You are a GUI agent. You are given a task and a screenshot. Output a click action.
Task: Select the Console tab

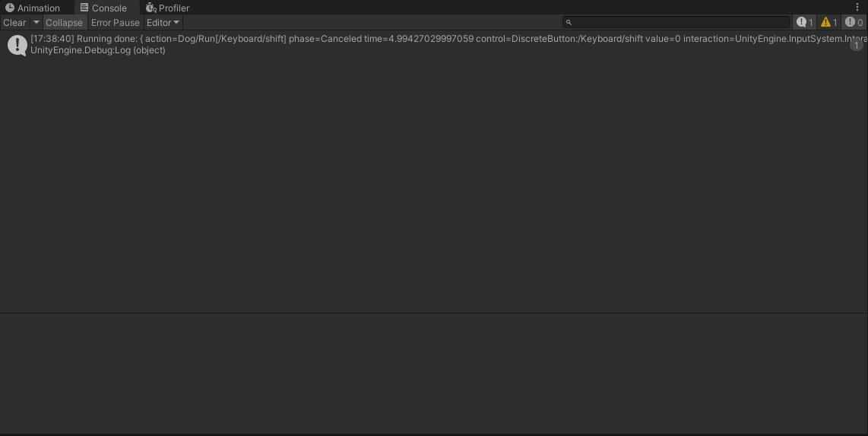(x=103, y=8)
